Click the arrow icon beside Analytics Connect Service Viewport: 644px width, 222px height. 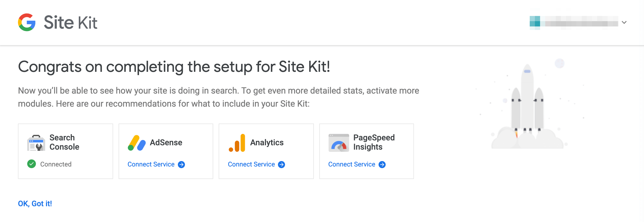pos(281,165)
